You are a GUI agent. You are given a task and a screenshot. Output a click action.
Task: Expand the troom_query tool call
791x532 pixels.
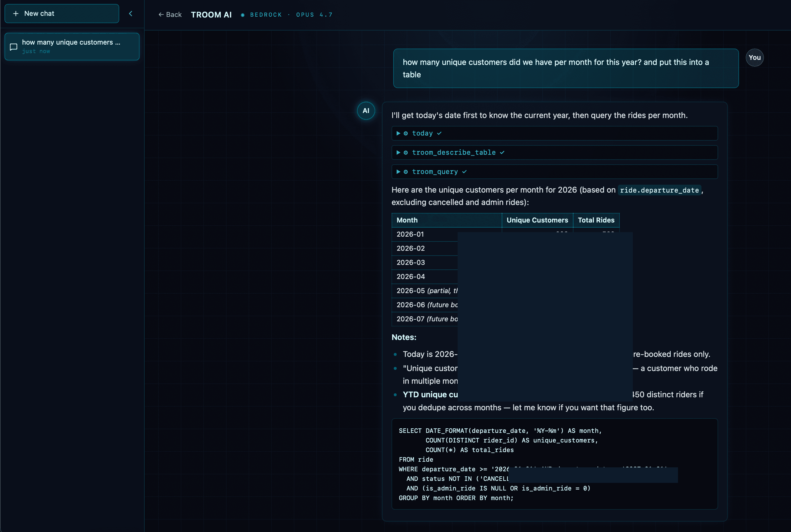click(555, 172)
